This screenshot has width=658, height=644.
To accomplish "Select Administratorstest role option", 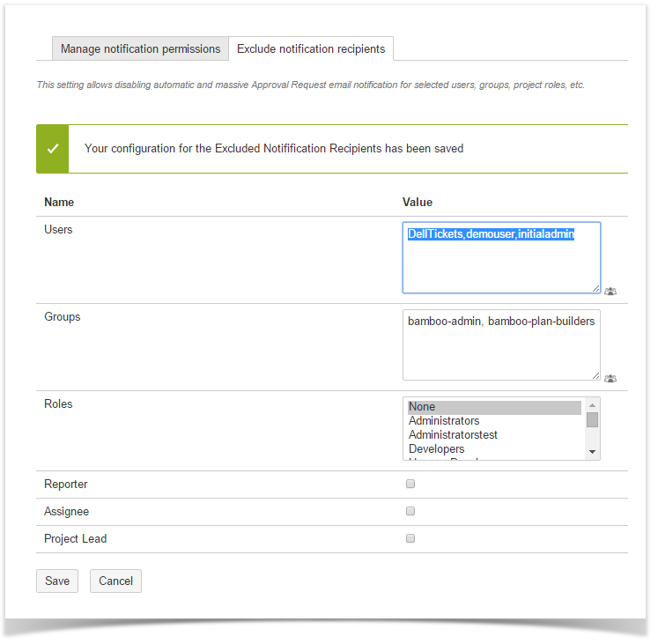I will 493,435.
